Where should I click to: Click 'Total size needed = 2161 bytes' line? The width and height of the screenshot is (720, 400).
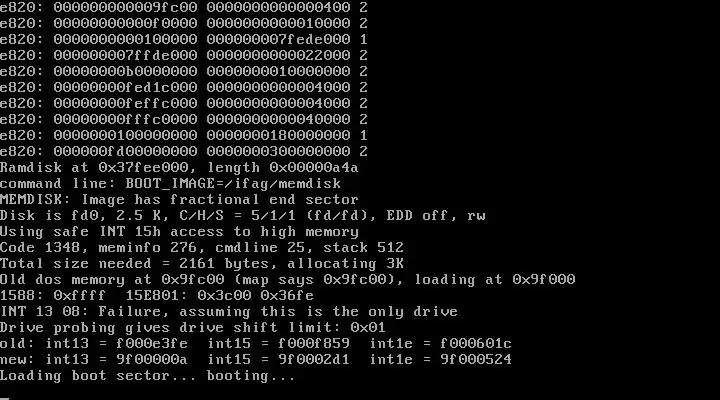(202, 264)
